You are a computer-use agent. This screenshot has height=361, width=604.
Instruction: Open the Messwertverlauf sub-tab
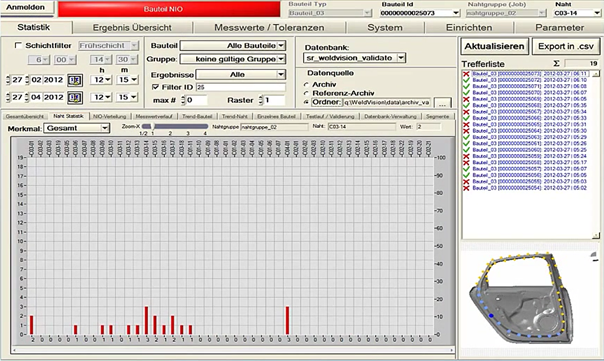point(154,116)
